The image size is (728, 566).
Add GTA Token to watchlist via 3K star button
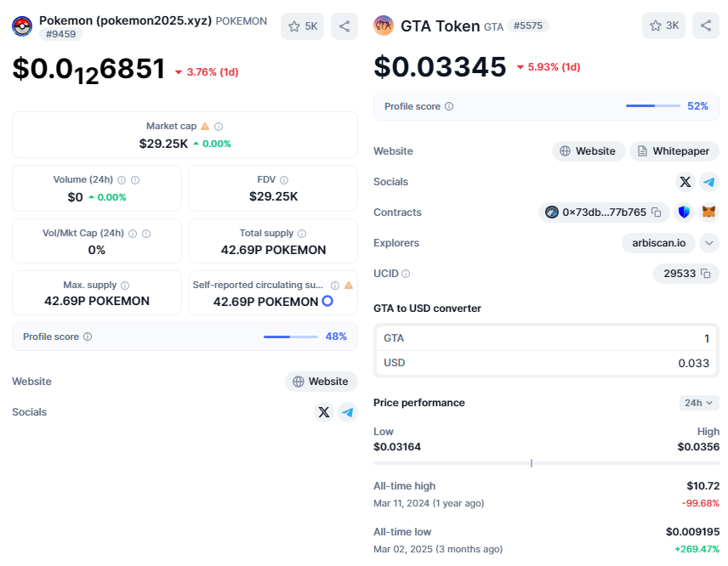(663, 25)
